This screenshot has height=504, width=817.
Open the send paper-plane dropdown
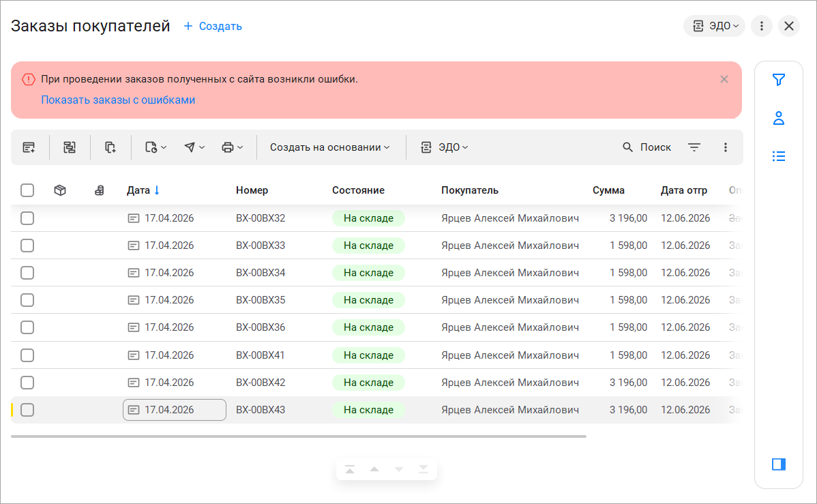point(194,147)
